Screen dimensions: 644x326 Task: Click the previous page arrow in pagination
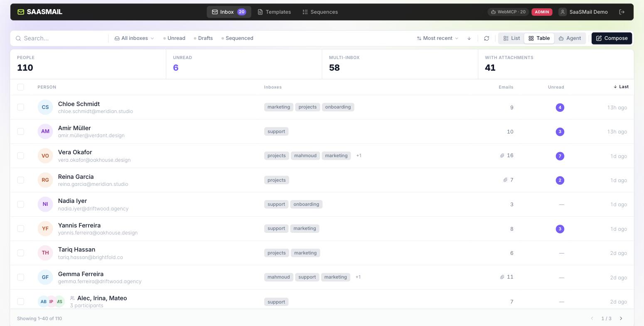tap(592, 319)
